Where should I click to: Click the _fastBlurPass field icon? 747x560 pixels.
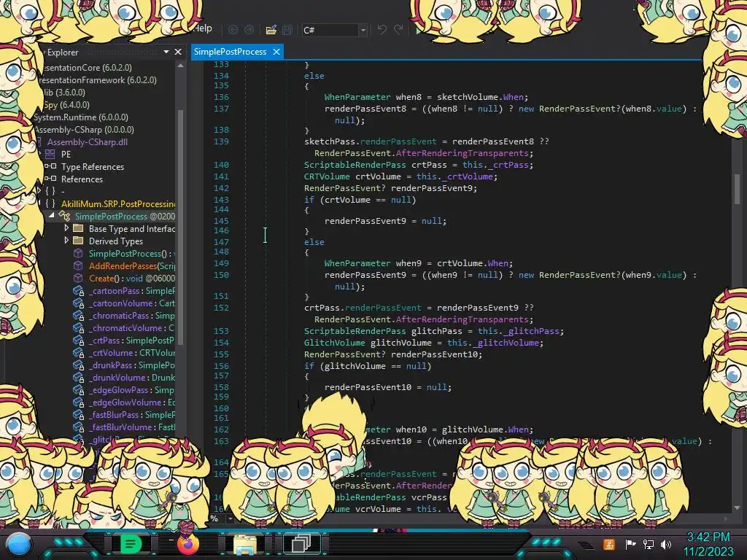[79, 415]
